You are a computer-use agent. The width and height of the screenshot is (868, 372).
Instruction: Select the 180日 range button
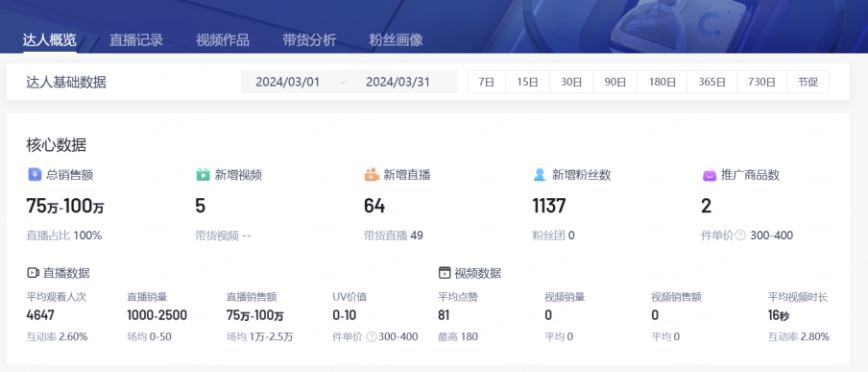coord(663,82)
